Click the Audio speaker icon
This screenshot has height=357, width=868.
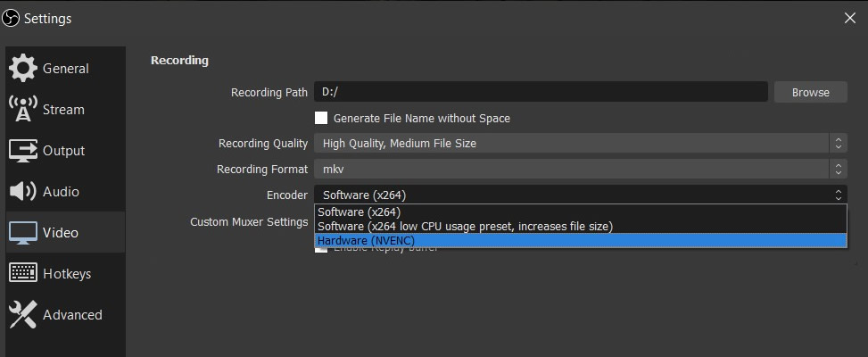pos(23,192)
